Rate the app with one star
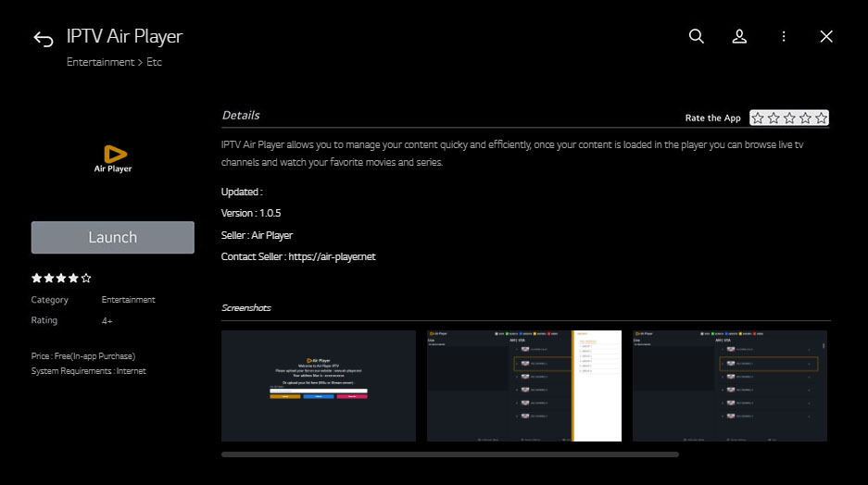Viewport: 868px width, 485px height. click(x=757, y=118)
